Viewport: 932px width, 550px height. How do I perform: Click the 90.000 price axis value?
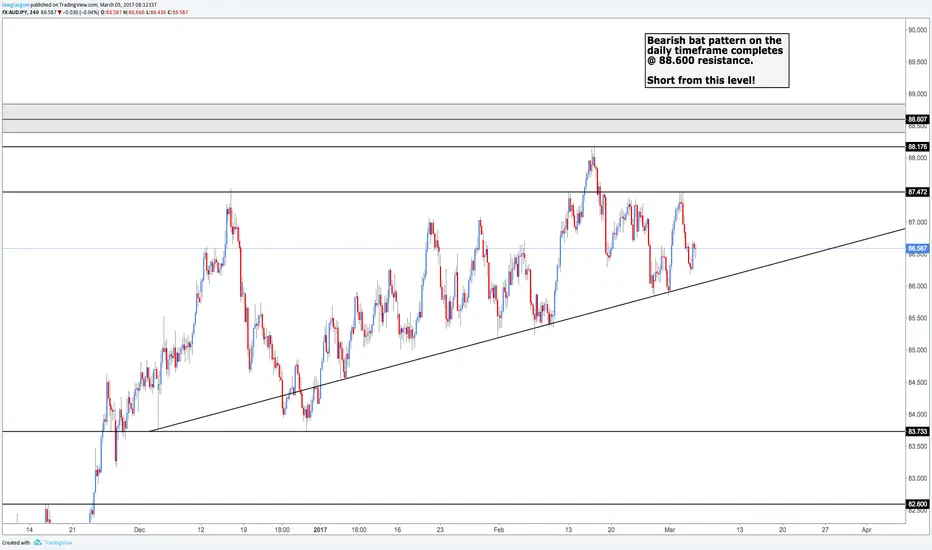pyautogui.click(x=918, y=30)
